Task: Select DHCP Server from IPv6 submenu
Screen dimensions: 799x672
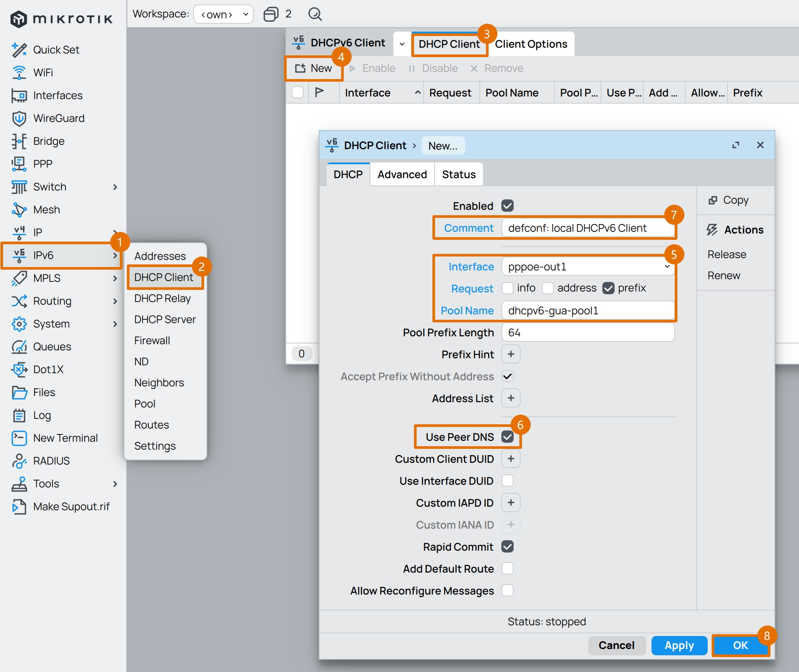Action: pos(165,319)
